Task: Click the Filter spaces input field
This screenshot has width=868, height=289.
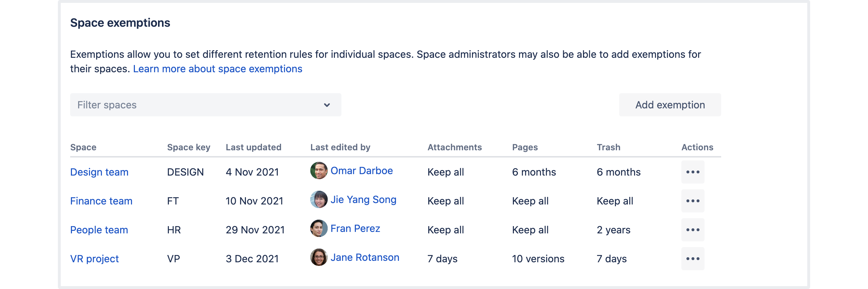Action: pos(195,105)
